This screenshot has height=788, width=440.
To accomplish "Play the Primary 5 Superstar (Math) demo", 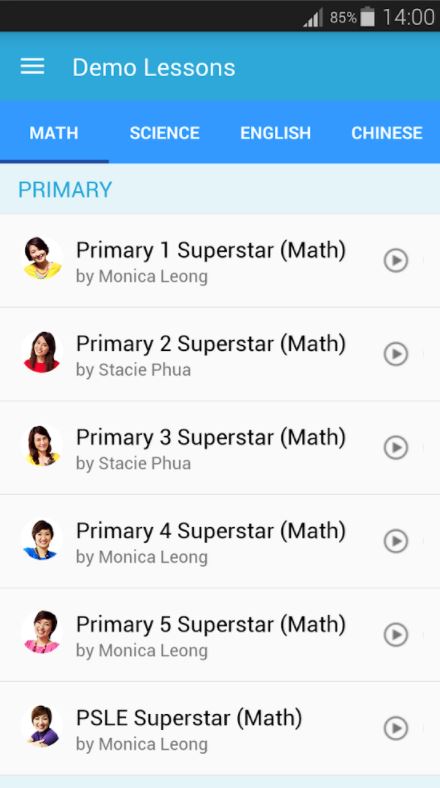I will pyautogui.click(x=396, y=635).
